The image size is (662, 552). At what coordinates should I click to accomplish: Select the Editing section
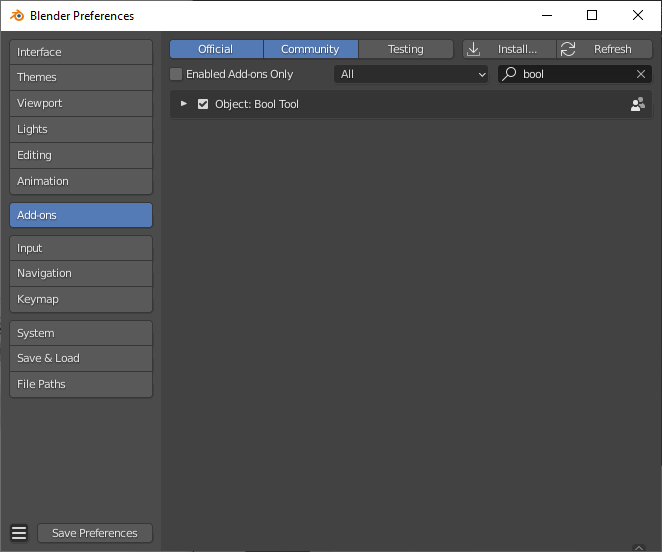tap(81, 155)
